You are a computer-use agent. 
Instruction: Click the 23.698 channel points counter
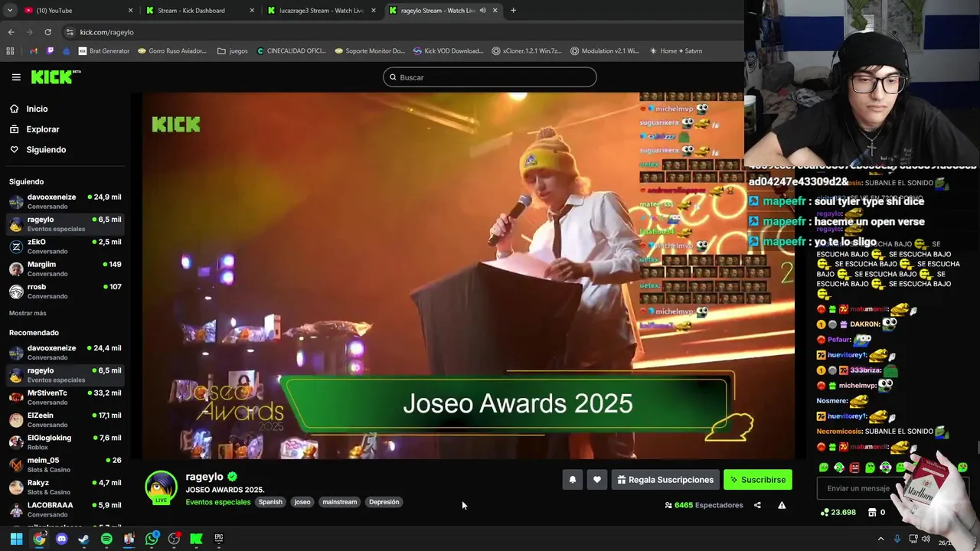pos(838,512)
